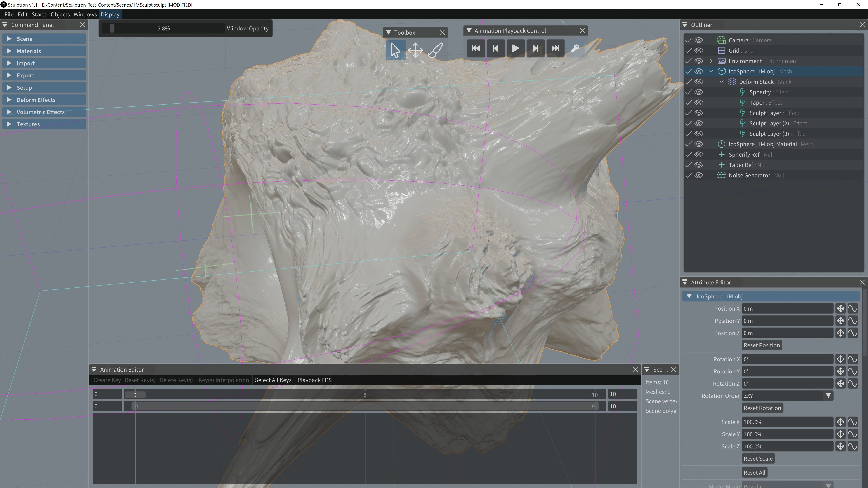Image resolution: width=868 pixels, height=488 pixels.
Task: Click animation curve icon for Position X
Action: (x=852, y=308)
